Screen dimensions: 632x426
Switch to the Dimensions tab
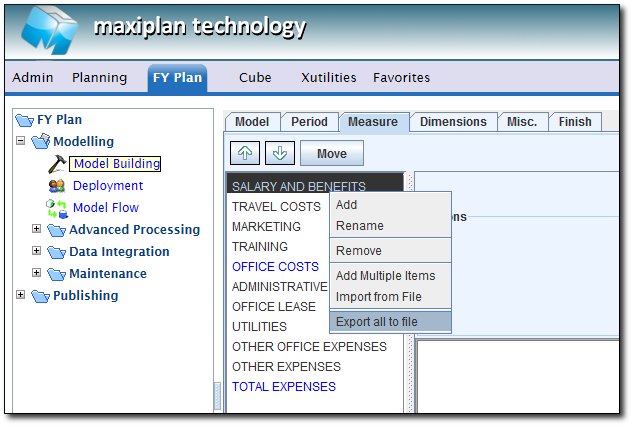(453, 122)
